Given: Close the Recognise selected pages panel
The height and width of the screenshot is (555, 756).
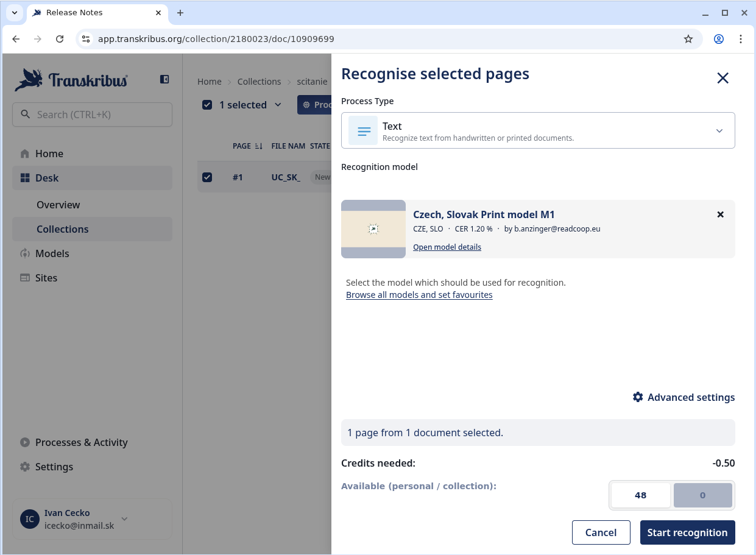Looking at the screenshot, I should [x=722, y=78].
